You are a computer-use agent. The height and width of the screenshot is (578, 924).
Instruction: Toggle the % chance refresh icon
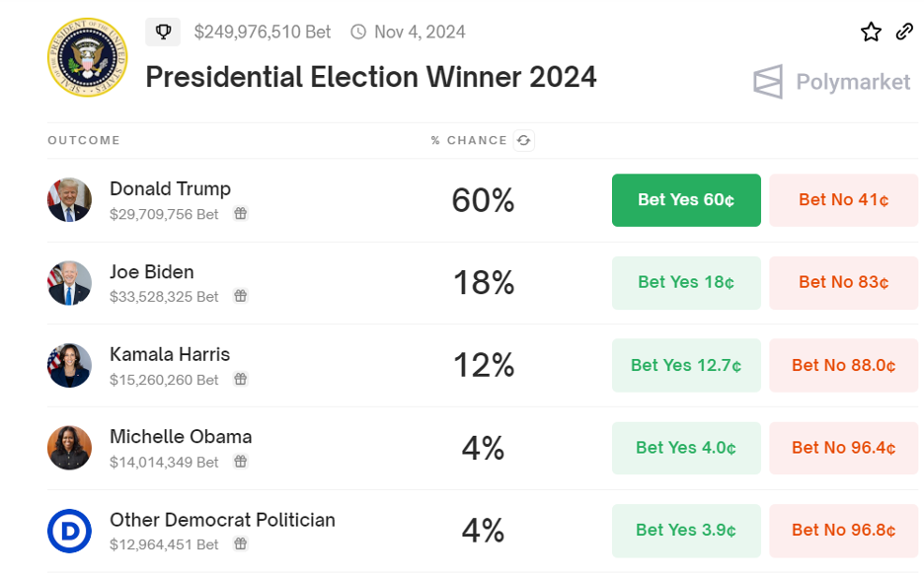524,141
